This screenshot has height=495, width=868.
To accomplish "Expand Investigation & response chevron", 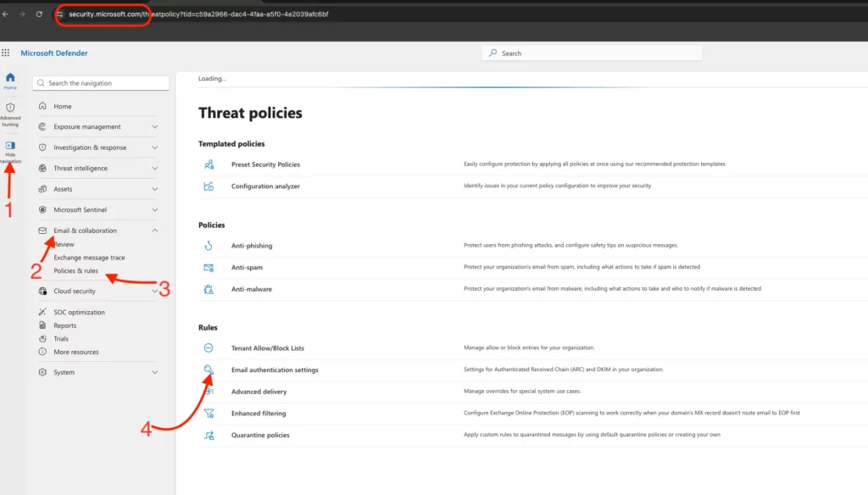I will click(155, 147).
